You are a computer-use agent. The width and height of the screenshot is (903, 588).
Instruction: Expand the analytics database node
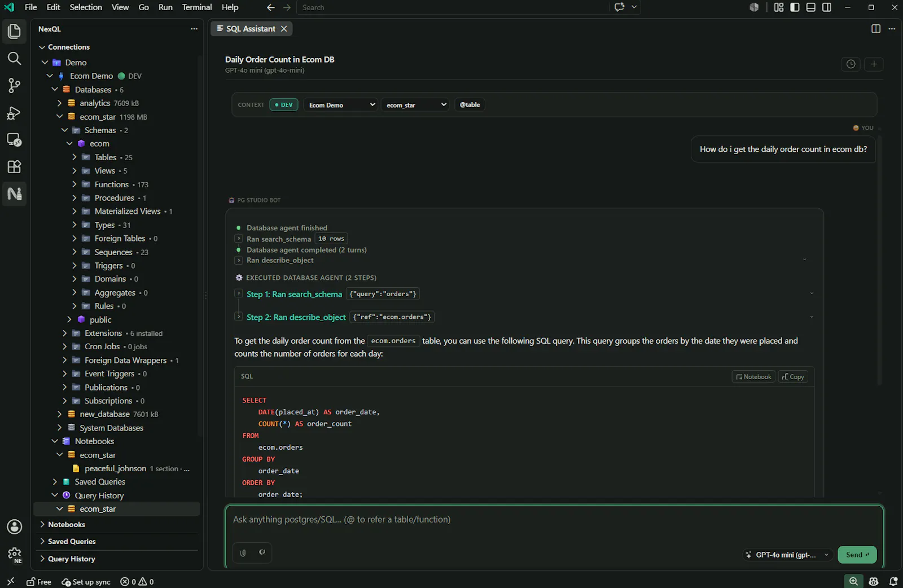(60, 103)
